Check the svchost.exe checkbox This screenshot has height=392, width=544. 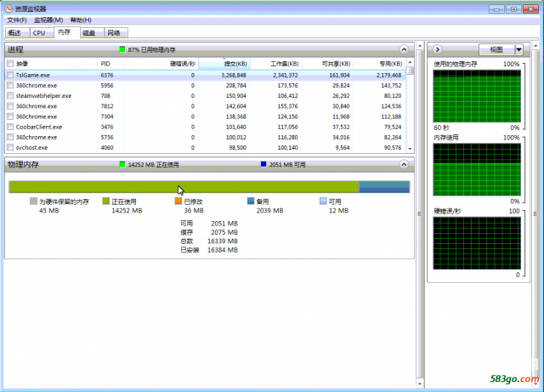click(10, 148)
